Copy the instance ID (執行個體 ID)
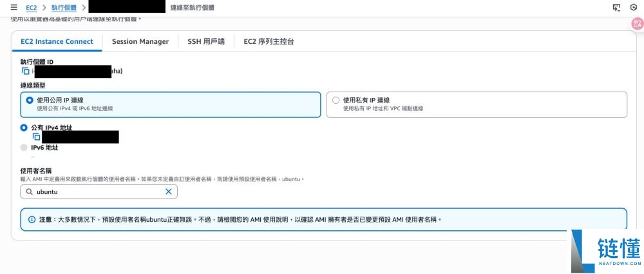 pyautogui.click(x=26, y=71)
